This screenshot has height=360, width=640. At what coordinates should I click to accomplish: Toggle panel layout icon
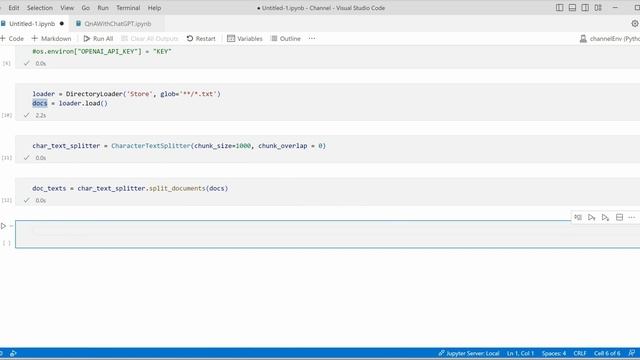coord(572,8)
